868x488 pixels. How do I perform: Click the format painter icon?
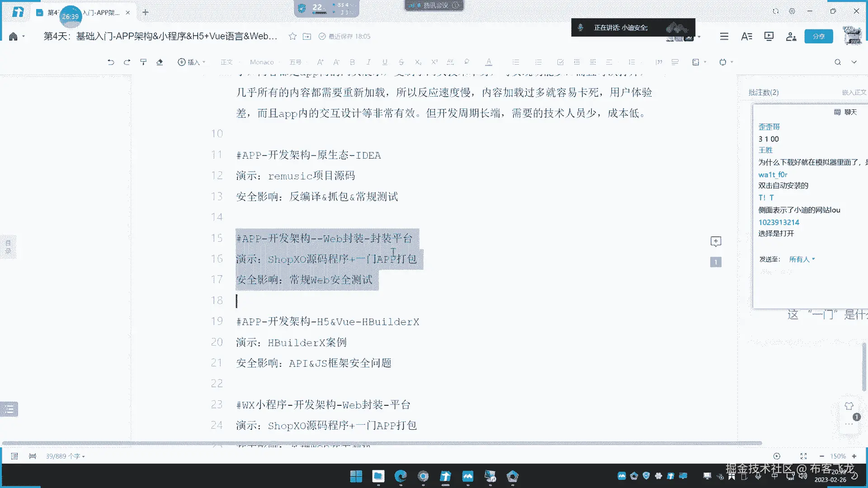pyautogui.click(x=143, y=62)
